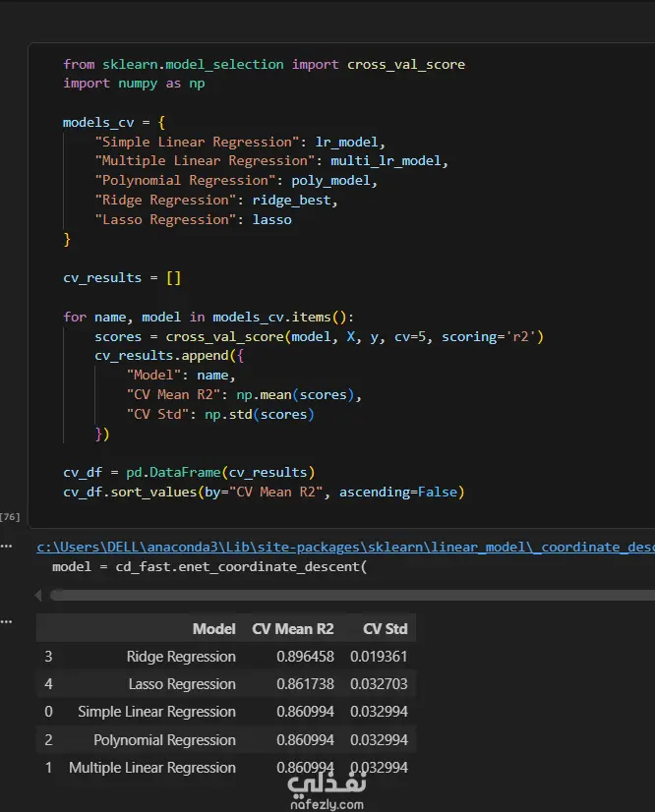This screenshot has height=812, width=655.
Task: Click the 'import numpy as np' code line
Action: (134, 84)
